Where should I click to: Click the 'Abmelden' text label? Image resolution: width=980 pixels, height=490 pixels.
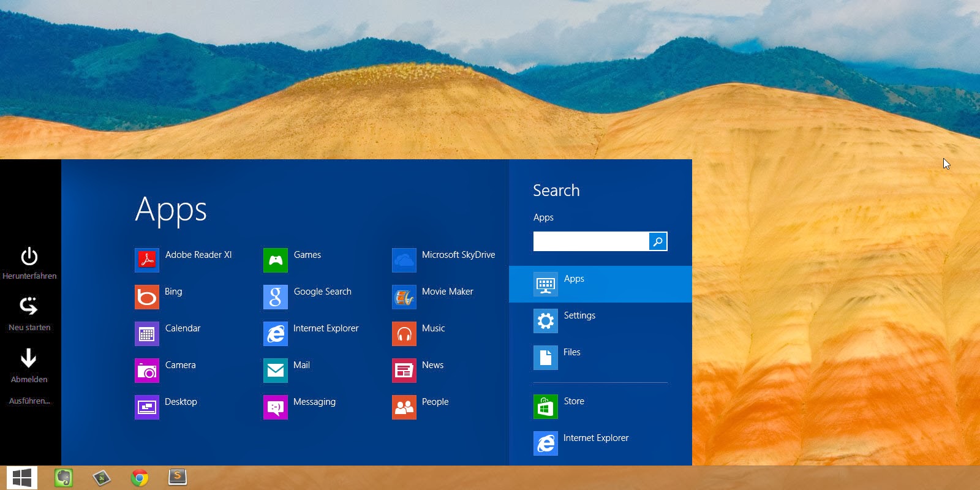(x=29, y=380)
